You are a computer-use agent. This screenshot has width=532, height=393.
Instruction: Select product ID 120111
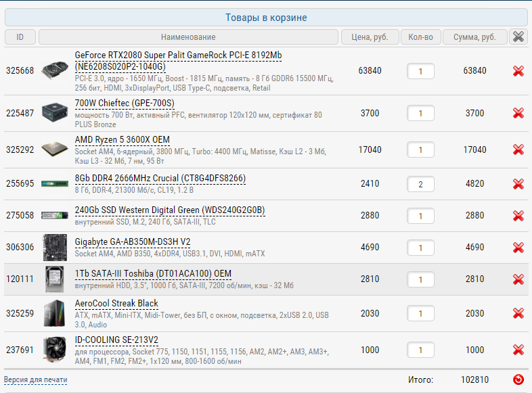point(20,279)
